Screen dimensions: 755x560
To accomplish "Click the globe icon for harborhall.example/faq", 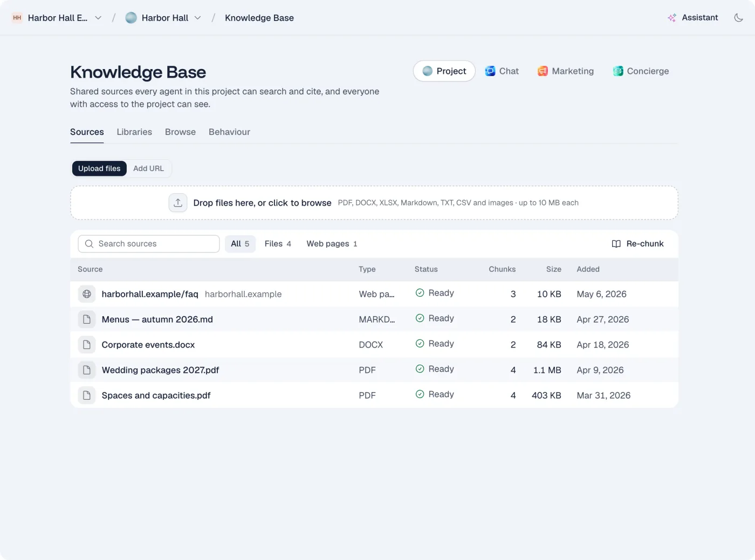I will [x=87, y=294].
